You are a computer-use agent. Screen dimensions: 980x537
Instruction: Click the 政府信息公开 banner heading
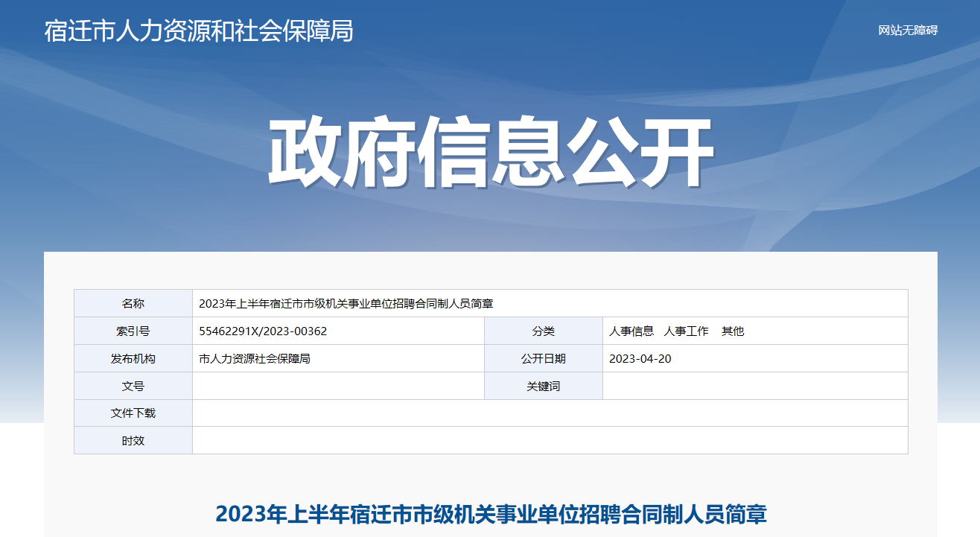pos(491,153)
